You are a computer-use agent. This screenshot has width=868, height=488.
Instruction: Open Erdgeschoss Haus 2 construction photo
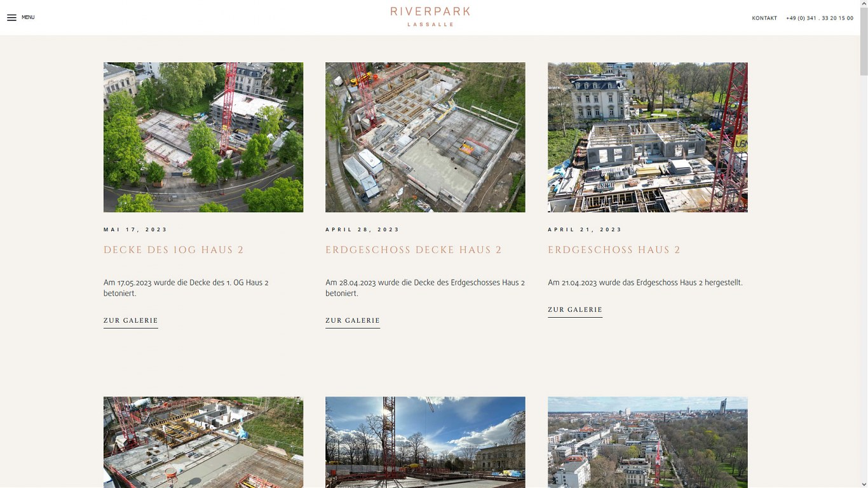[x=648, y=137]
